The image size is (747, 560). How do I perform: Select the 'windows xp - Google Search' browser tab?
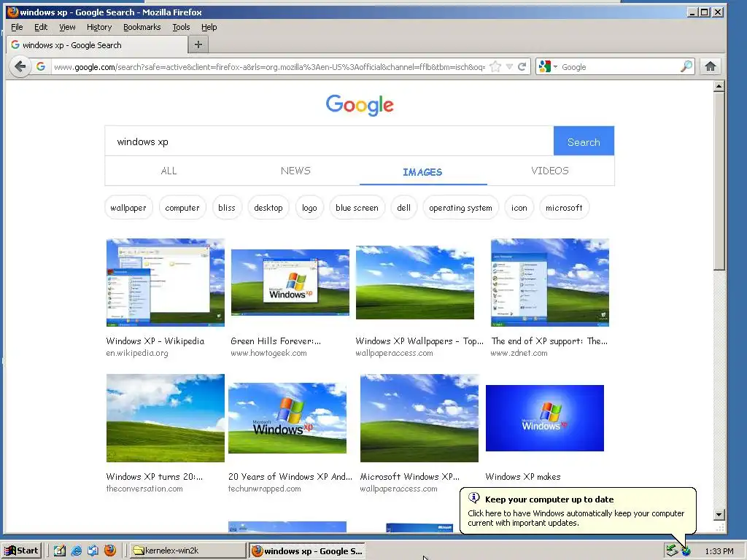coord(97,45)
